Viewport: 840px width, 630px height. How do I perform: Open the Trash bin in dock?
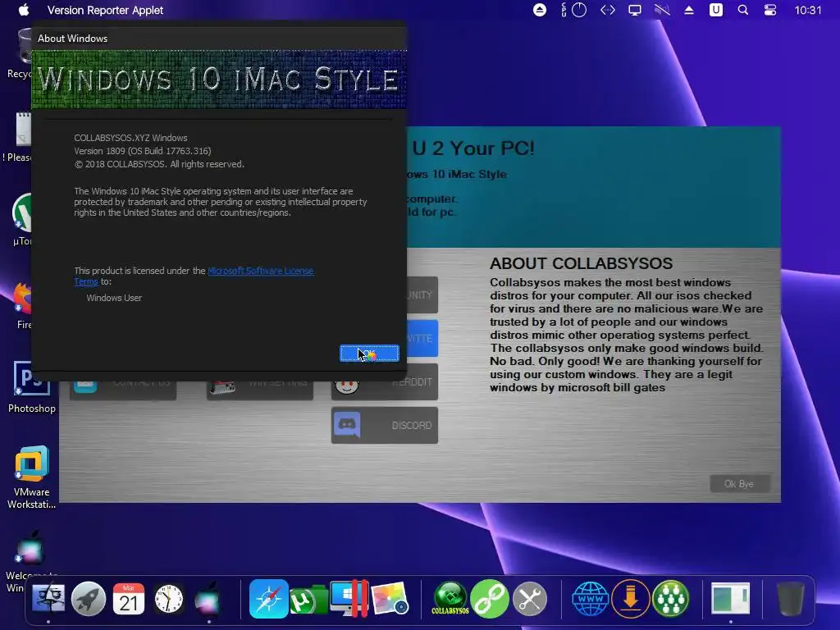(x=791, y=598)
